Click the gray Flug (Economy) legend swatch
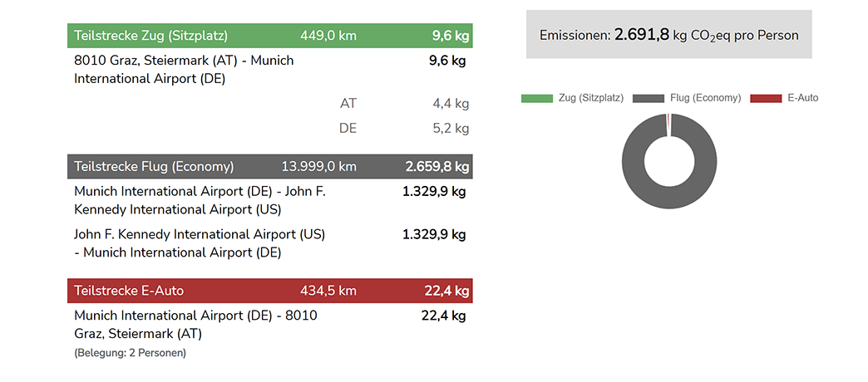Image resolution: width=868 pixels, height=382 pixels. coord(649,98)
